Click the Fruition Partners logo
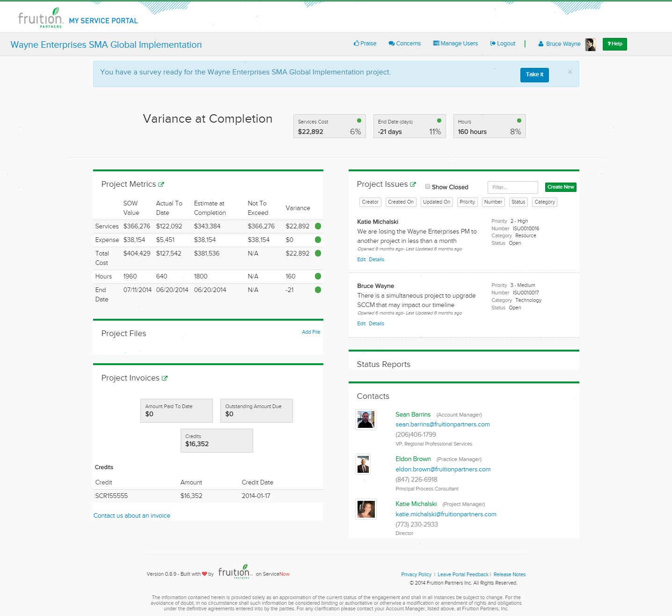This screenshot has height=616, width=672. point(40,18)
